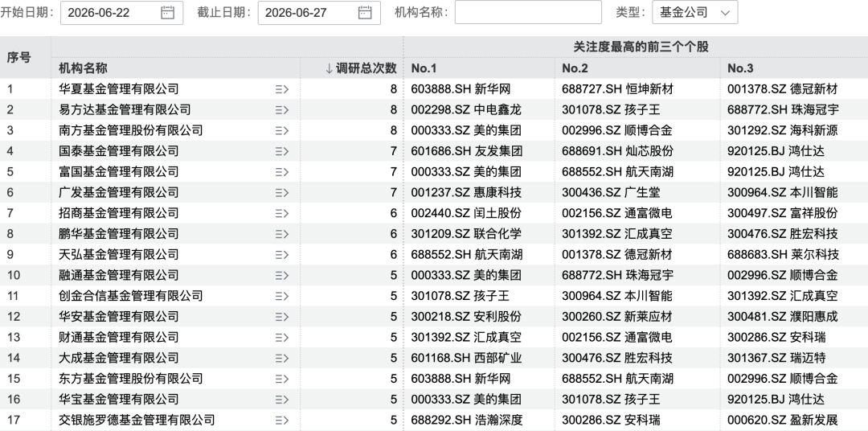Click stock 601168.SH 西部矿业

coord(466,358)
